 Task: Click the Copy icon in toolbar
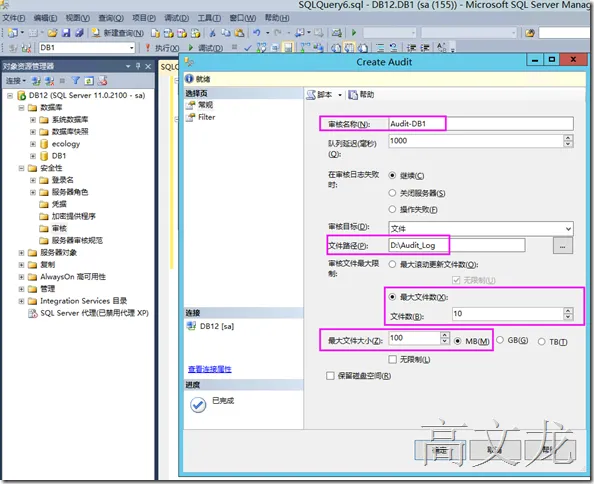click(x=226, y=33)
